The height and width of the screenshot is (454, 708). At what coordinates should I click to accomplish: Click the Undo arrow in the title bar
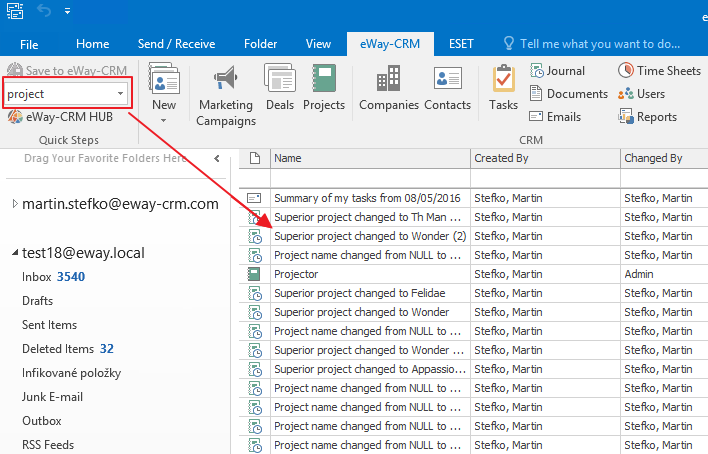(44, 10)
